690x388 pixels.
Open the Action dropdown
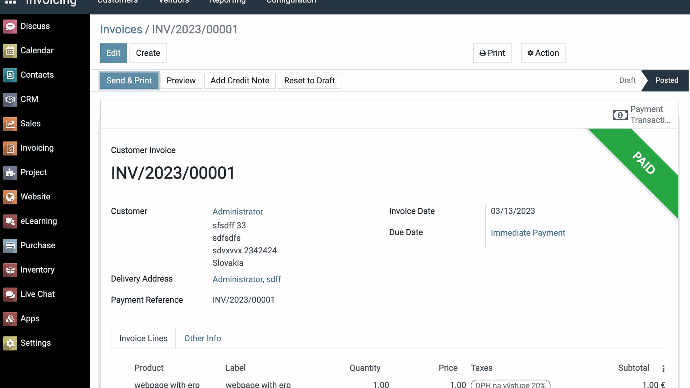(x=543, y=53)
